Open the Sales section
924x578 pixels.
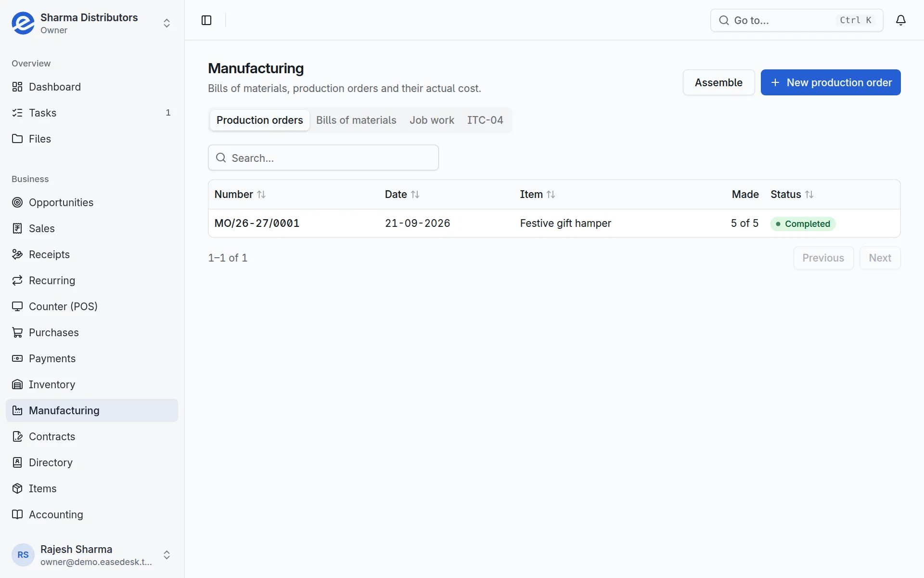(92, 228)
